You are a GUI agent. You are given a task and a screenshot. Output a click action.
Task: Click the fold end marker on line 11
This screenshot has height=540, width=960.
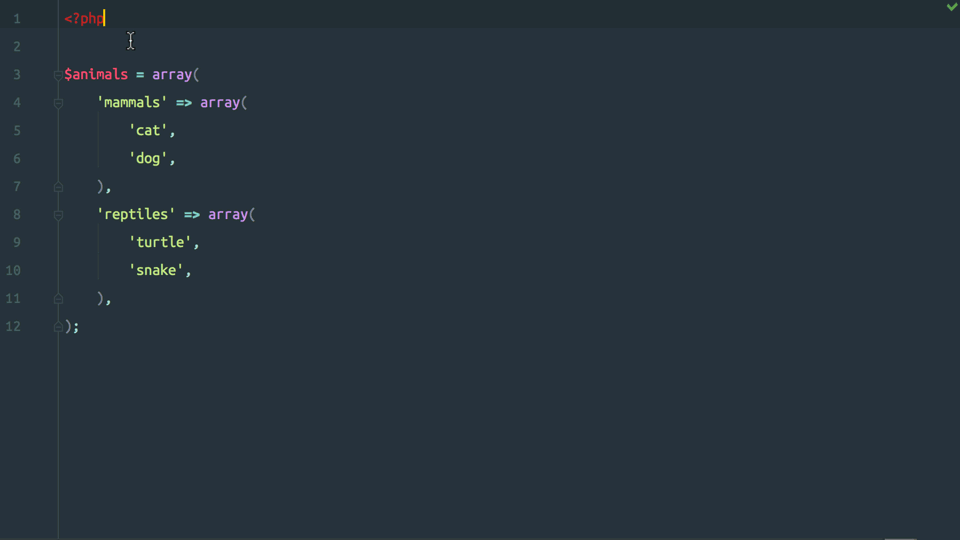58,299
